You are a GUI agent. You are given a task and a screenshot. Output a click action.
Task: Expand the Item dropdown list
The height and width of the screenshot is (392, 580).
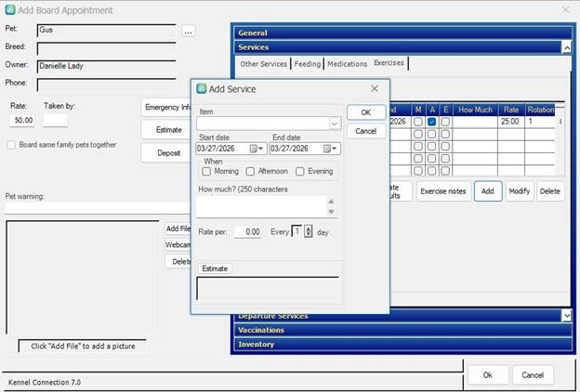pyautogui.click(x=335, y=123)
